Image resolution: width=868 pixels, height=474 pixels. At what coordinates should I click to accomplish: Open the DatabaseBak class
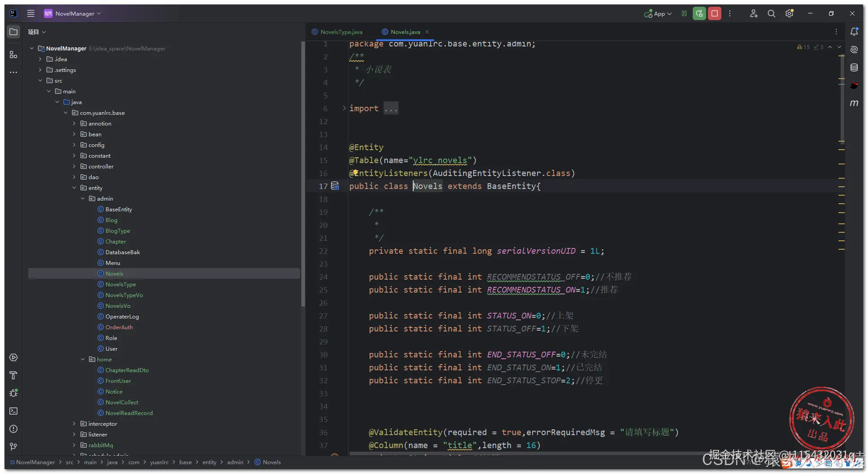click(123, 252)
